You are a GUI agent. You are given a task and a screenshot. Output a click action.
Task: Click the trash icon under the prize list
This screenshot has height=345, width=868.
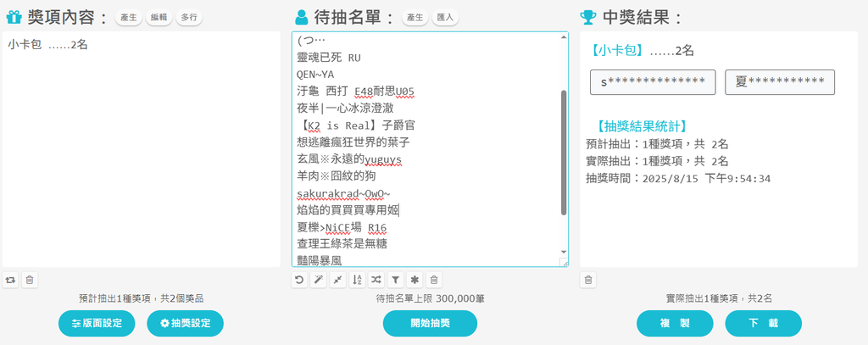29,279
